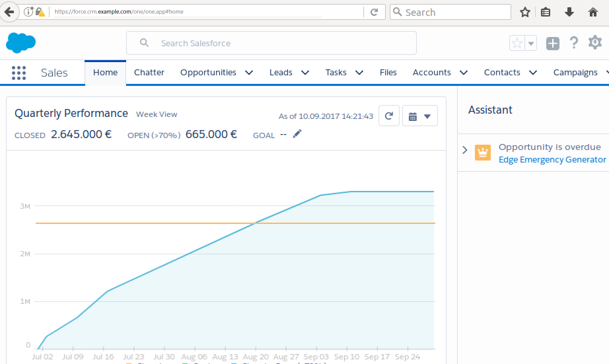Add page to Favorites star icon
The height and width of the screenshot is (364, 609).
coord(517,43)
